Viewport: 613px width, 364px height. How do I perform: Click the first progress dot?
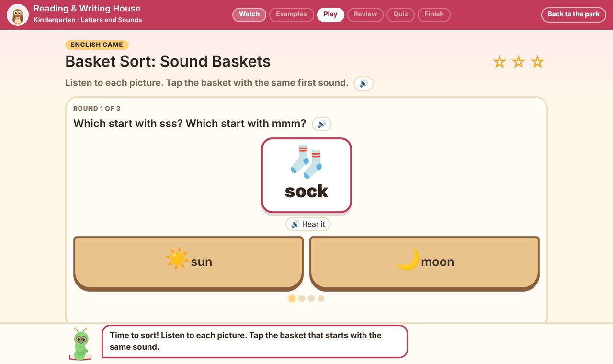(292, 298)
